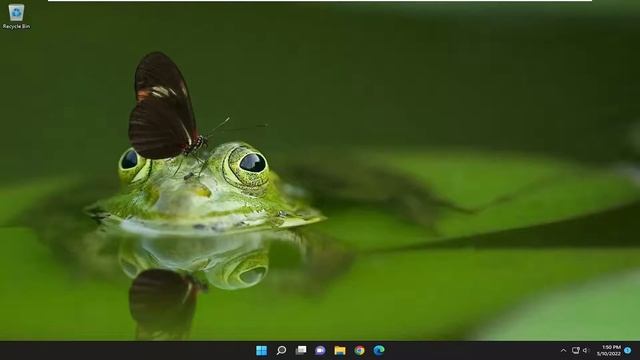Click the volume speaker icon
Screen dimensions: 640x360
pos(586,350)
